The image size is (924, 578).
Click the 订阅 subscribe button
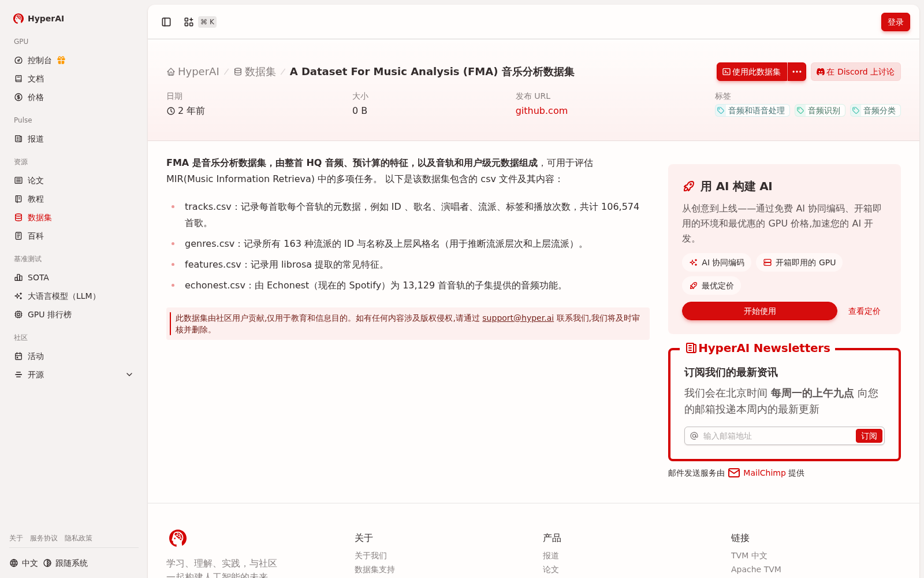click(x=869, y=436)
